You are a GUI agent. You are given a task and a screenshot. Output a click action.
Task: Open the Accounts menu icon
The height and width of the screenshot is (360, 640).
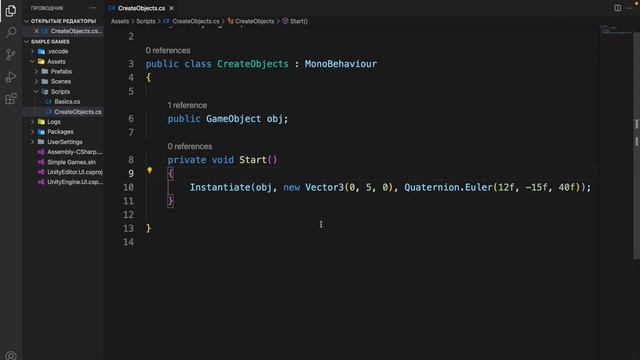[11, 356]
